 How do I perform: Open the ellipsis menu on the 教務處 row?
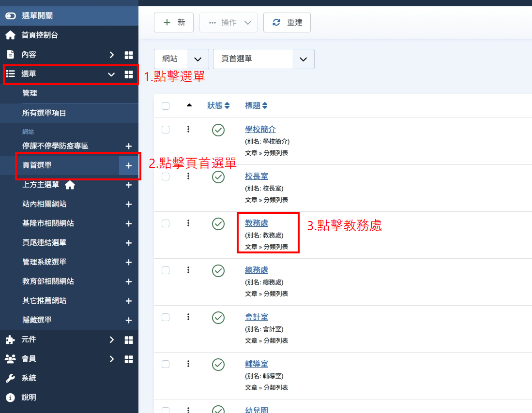coord(188,223)
